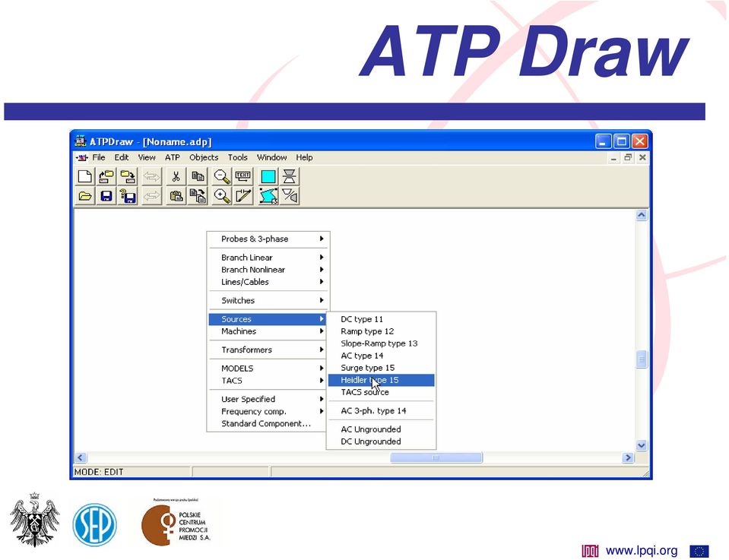
Task: Click the greyed Undo arrows in top toolbar row
Action: click(x=151, y=176)
